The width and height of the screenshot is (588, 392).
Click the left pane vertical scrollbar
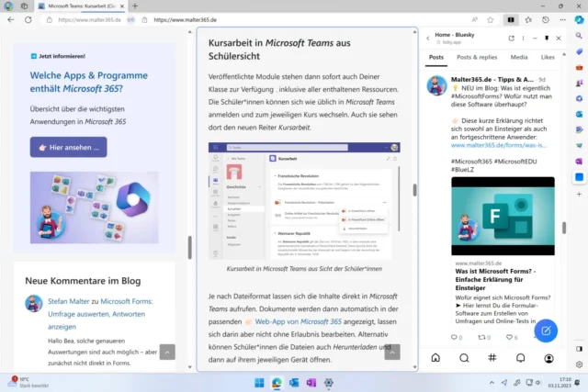pos(190,248)
